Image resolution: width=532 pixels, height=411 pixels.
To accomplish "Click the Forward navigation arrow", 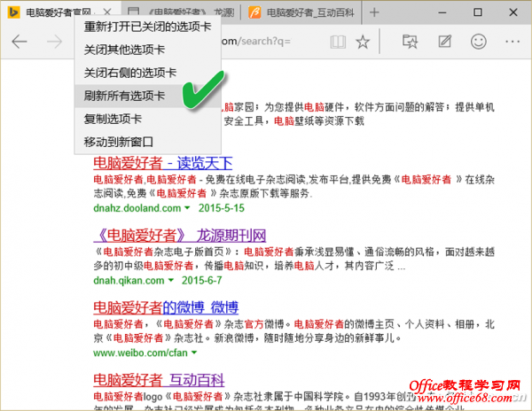I will pos(54,42).
